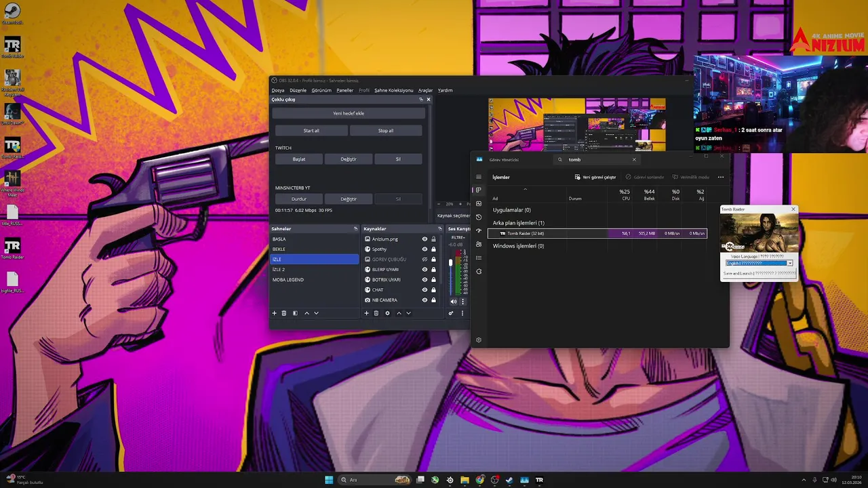The width and height of the screenshot is (868, 488).
Task: Toggle lock on Anizium.png source
Action: coord(434,239)
